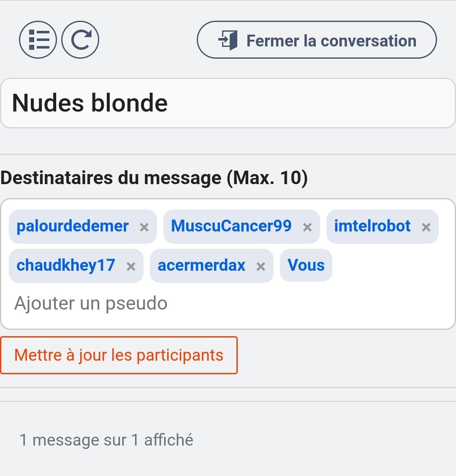Click the door exit icon
456x476 pixels.
coord(228,41)
